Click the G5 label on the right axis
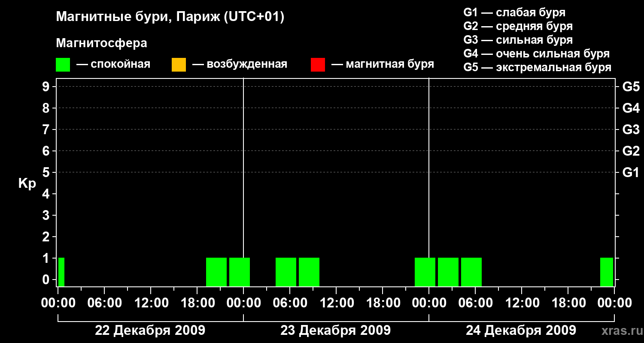The height and width of the screenshot is (343, 644). tap(631, 87)
